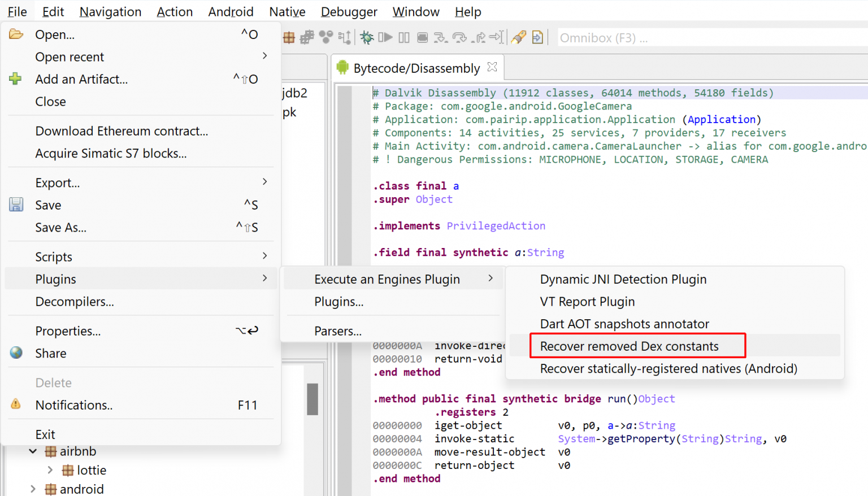
Task: Click the Notifications warning icon
Action: tap(16, 404)
